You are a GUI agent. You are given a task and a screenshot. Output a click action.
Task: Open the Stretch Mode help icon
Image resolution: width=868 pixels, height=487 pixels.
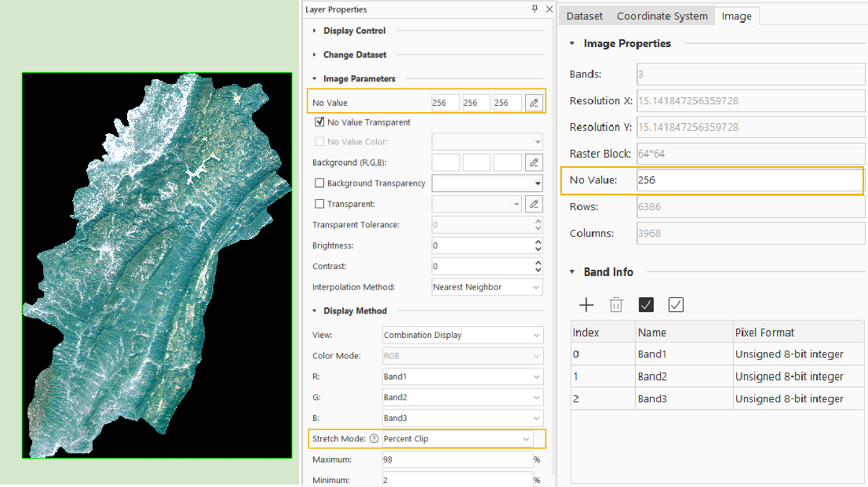pyautogui.click(x=374, y=439)
